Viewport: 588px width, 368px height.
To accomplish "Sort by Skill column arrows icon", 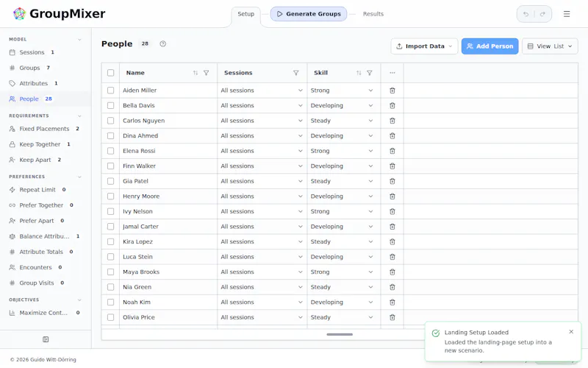I will [359, 73].
